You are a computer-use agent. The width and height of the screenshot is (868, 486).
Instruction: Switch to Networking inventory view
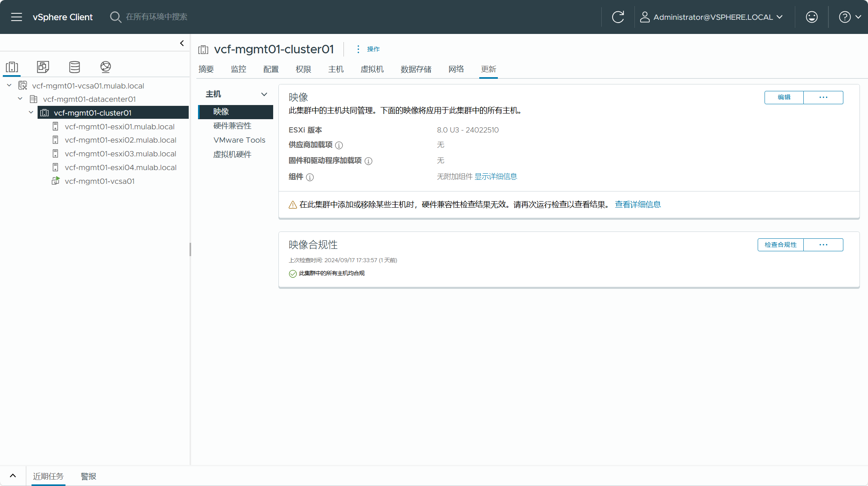pos(105,67)
